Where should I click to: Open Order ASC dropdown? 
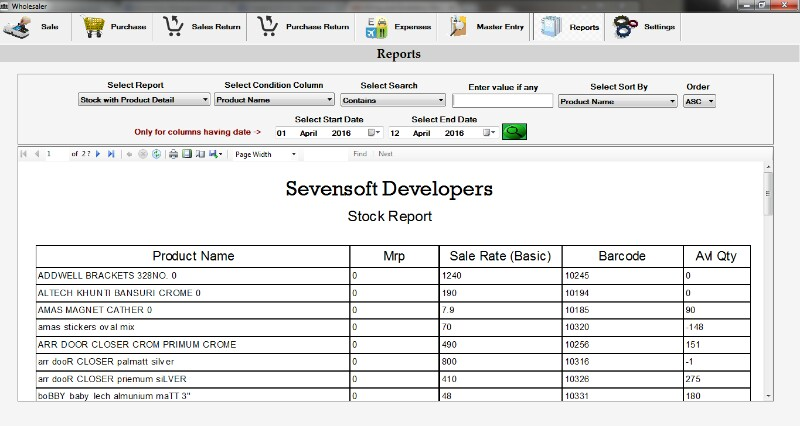coord(699,102)
